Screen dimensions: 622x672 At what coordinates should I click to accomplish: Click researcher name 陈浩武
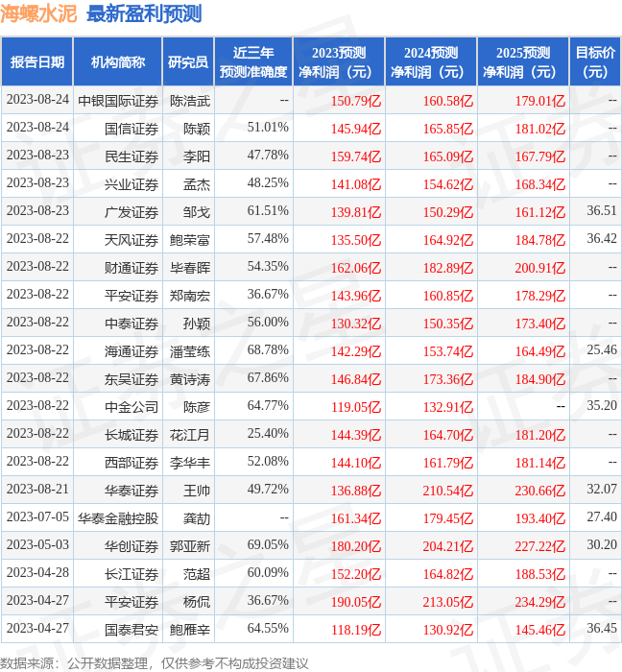(x=190, y=101)
